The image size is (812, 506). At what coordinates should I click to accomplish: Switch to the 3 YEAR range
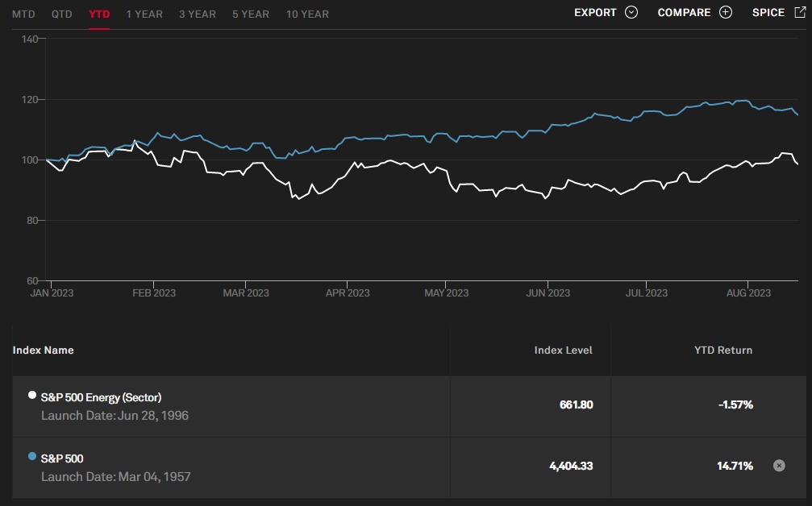click(198, 14)
